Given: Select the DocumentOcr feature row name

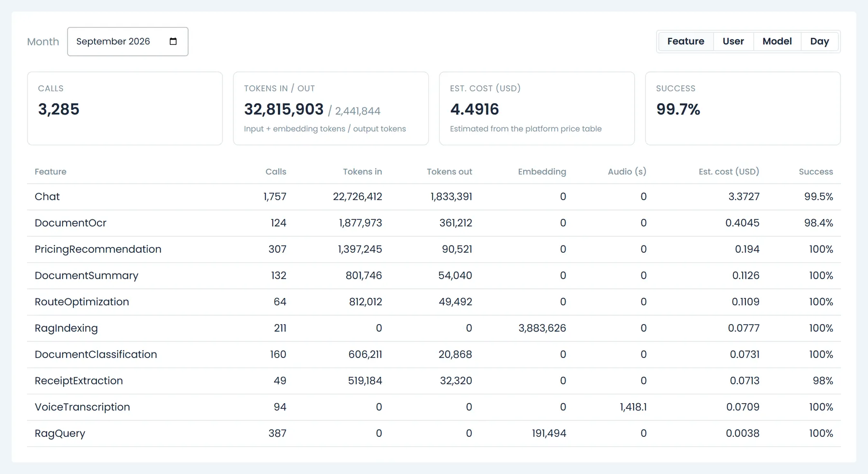Looking at the screenshot, I should [x=70, y=223].
